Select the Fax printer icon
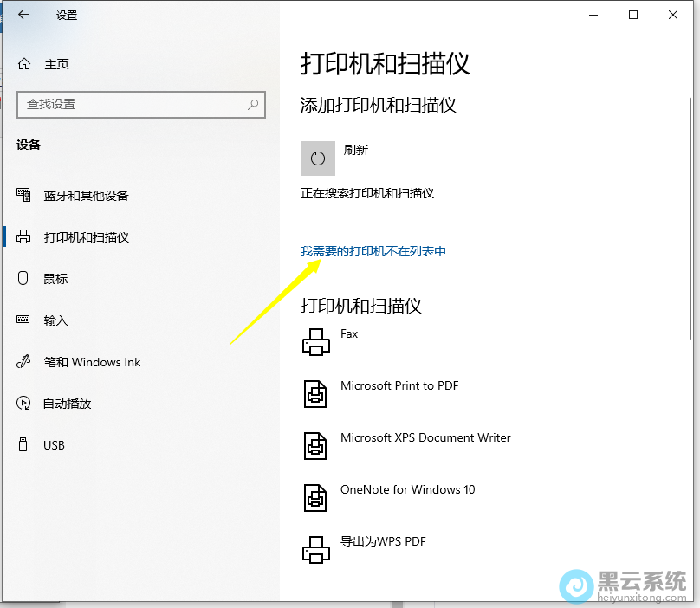700x608 pixels. pyautogui.click(x=316, y=342)
